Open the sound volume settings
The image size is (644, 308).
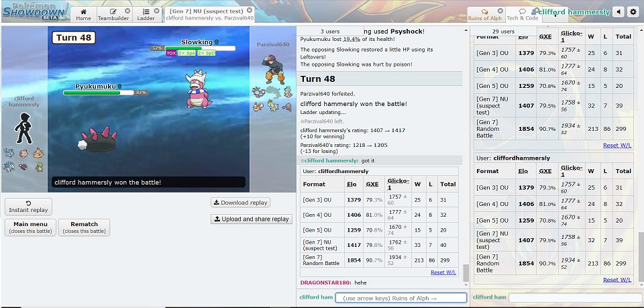coord(618,12)
